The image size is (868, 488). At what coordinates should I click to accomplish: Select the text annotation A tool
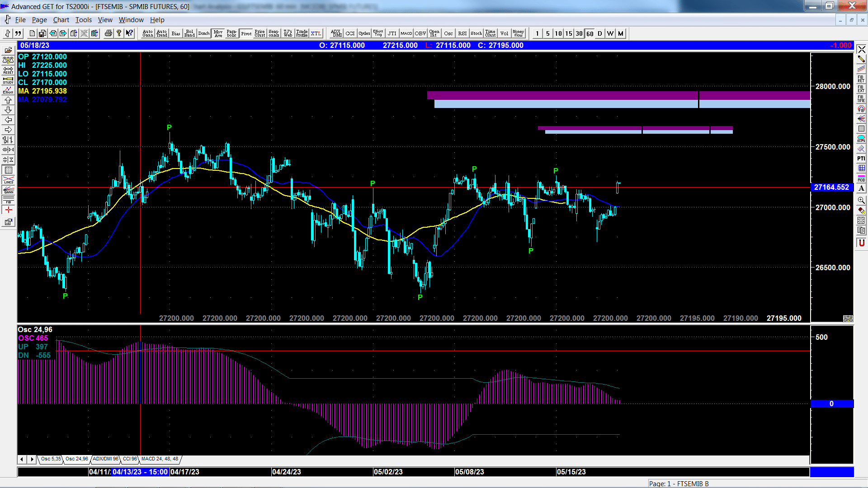(x=861, y=188)
